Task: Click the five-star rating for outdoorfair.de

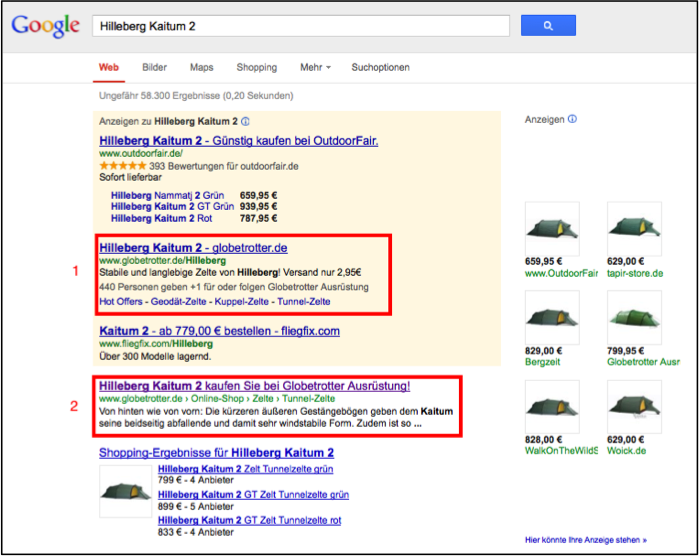Action: pos(123,166)
